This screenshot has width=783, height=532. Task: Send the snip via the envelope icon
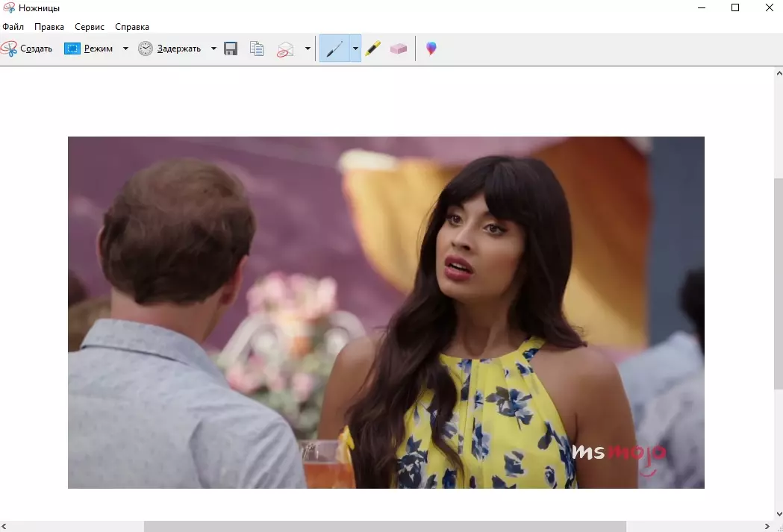[285, 49]
